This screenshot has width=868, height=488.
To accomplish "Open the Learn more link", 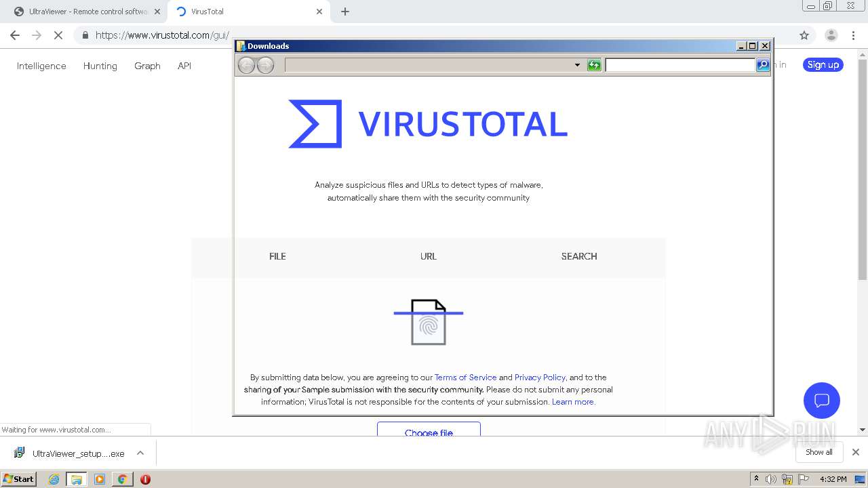I will click(573, 402).
